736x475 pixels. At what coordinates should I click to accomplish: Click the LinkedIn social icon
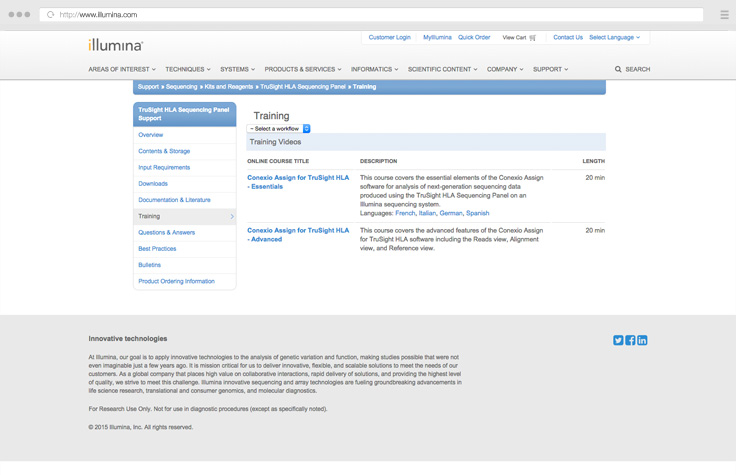tap(642, 340)
